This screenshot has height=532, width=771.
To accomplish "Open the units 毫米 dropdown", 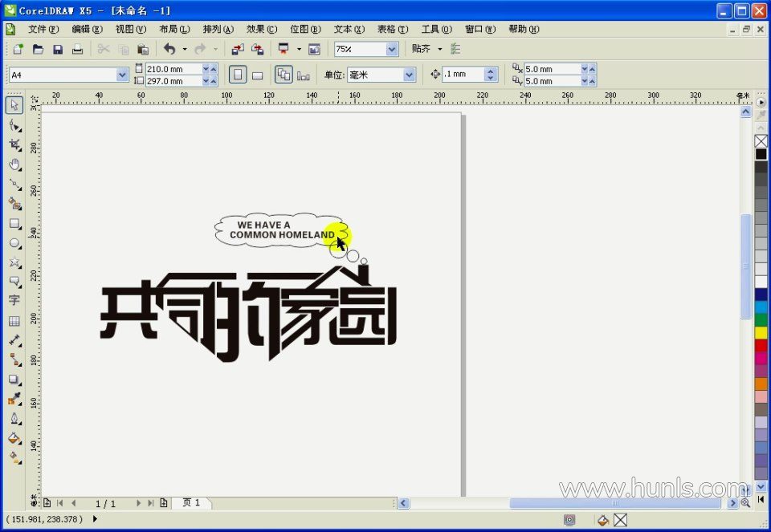I will point(410,75).
